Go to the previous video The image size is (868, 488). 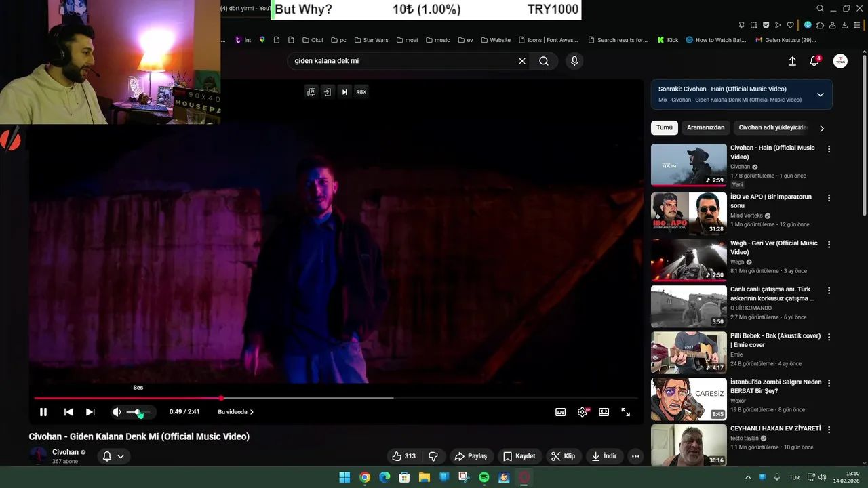[x=68, y=412]
